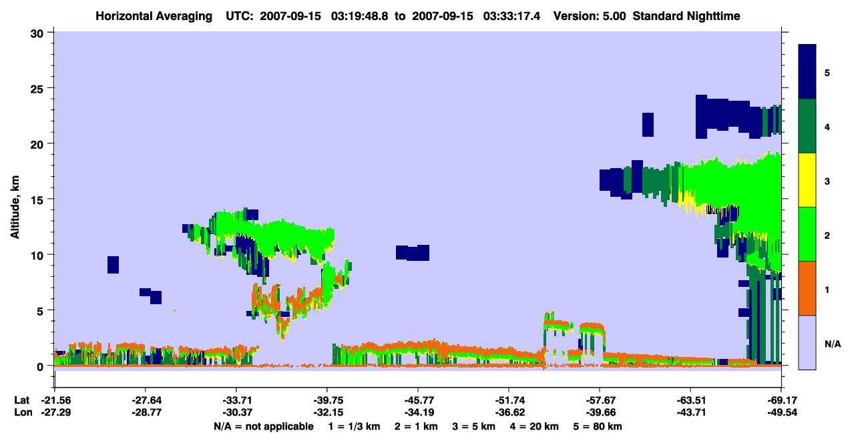The height and width of the screenshot is (445, 868).
Task: Click the '1 = 1/3 km' caption
Action: (x=355, y=426)
